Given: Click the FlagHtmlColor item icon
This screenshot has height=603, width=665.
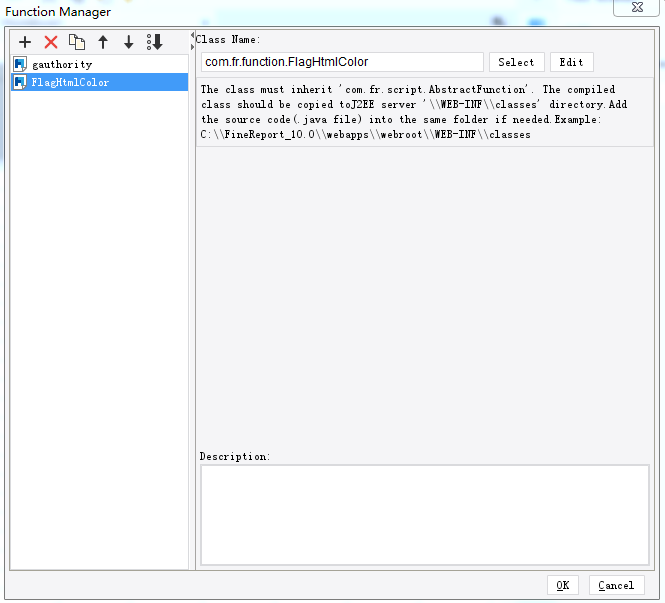Looking at the screenshot, I should (x=20, y=82).
